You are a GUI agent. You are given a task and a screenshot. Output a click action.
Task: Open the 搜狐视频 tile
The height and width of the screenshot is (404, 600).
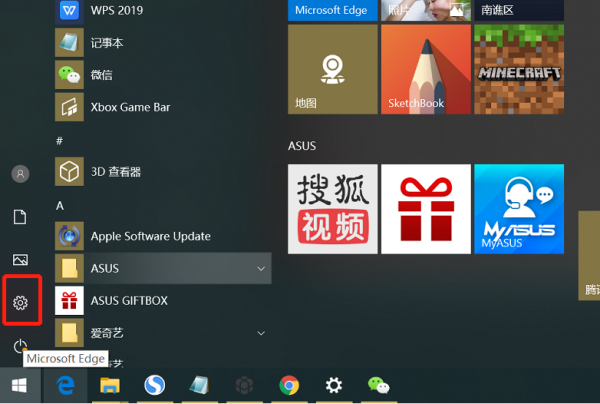pyautogui.click(x=333, y=209)
